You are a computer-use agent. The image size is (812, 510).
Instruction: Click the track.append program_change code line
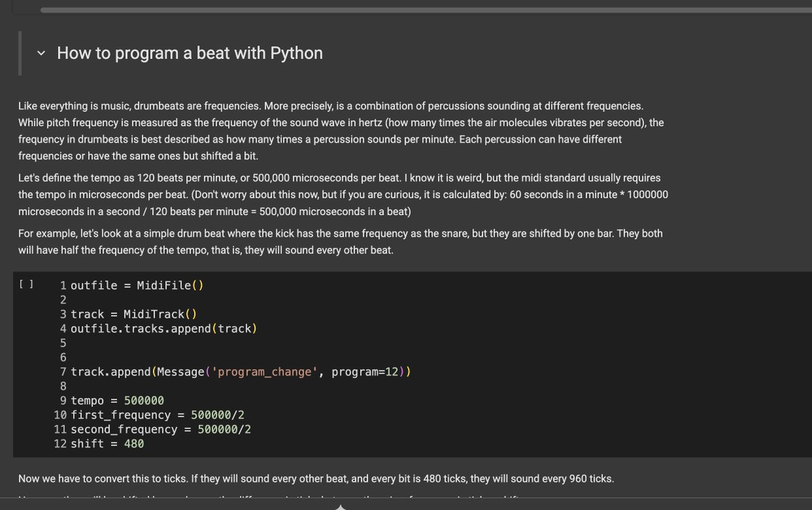coord(240,372)
